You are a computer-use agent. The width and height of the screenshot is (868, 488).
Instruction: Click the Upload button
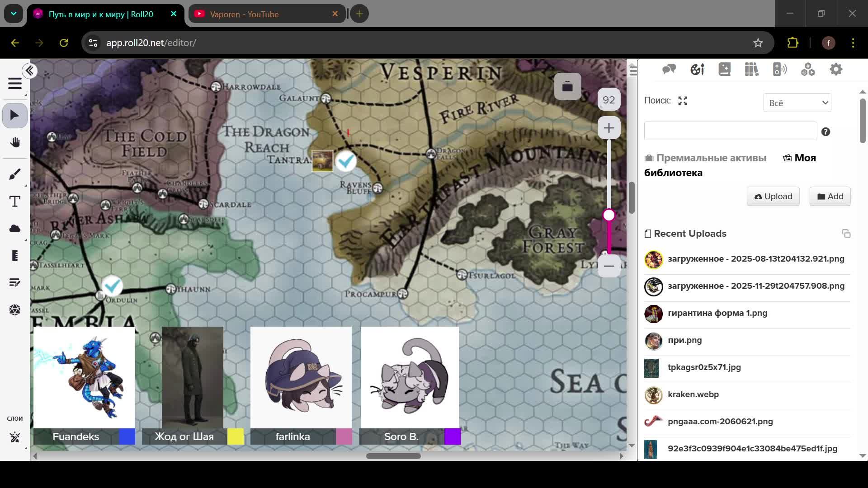[773, 197]
